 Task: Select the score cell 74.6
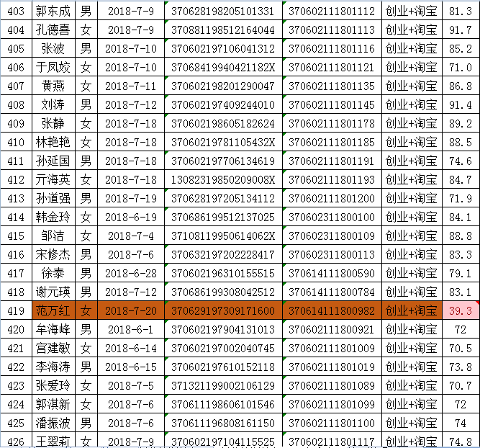point(461,161)
